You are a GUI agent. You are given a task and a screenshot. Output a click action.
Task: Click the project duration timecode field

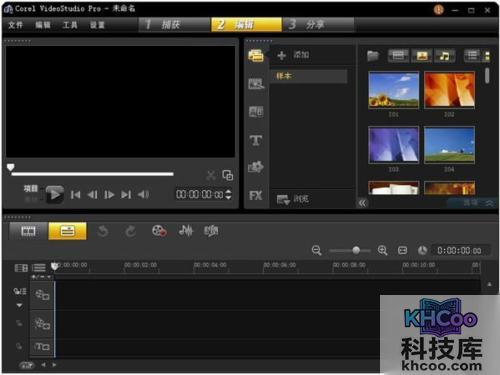[460, 250]
